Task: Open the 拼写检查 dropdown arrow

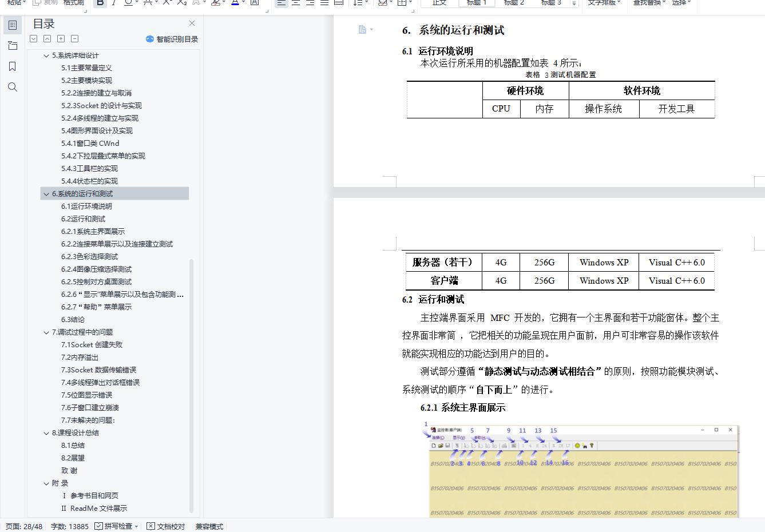Action: pyautogui.click(x=137, y=526)
